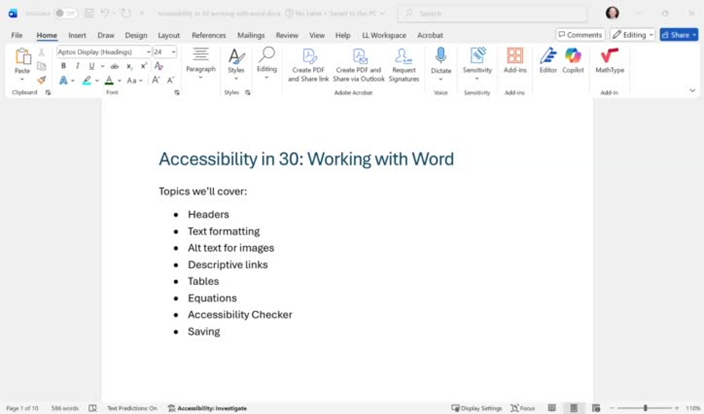
Task: Switch to the Review tab
Action: coord(287,35)
